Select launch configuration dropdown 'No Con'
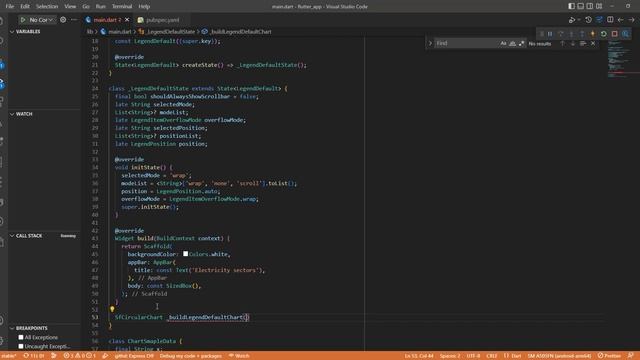Viewport: 640px width, 360px height. [x=40, y=20]
